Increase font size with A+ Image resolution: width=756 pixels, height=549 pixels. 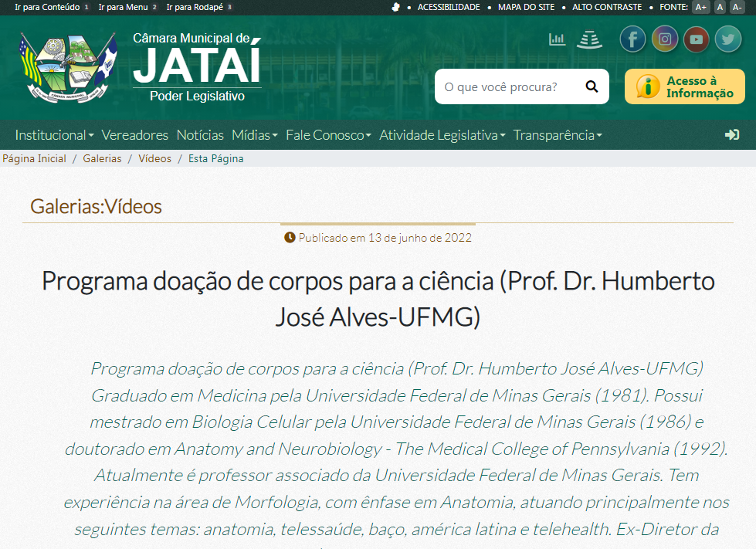point(700,7)
